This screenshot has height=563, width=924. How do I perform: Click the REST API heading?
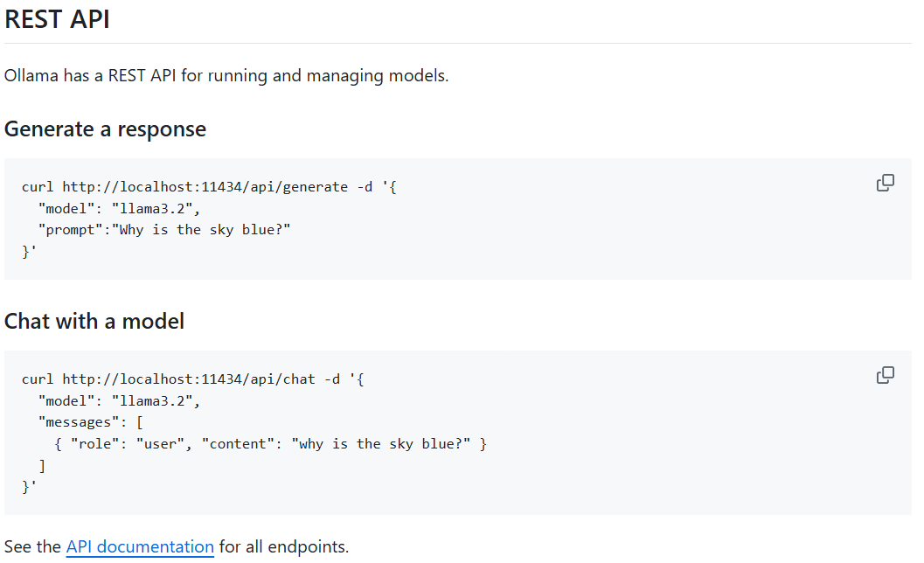coord(57,19)
